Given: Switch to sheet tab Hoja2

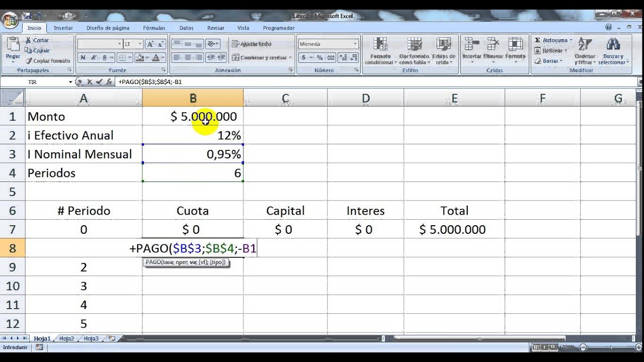Looking at the screenshot, I should tap(66, 339).
